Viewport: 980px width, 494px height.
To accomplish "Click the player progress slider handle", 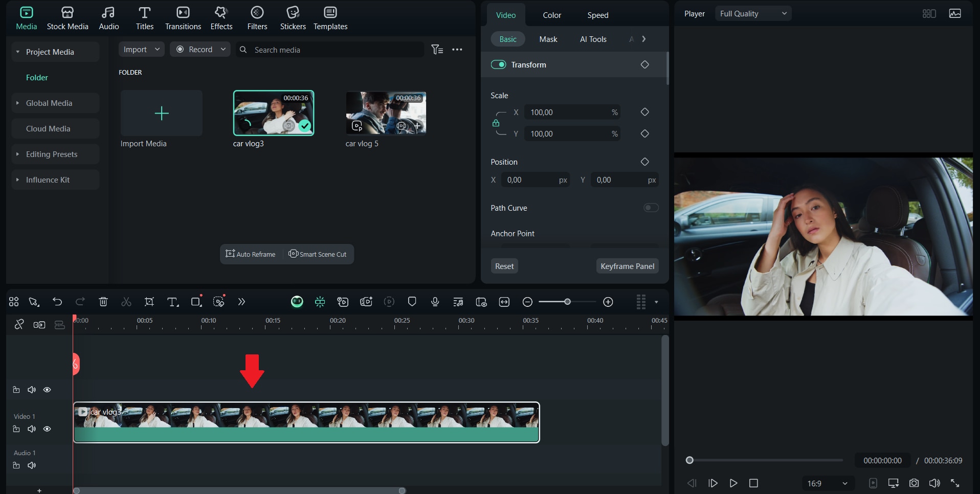I will coord(689,460).
